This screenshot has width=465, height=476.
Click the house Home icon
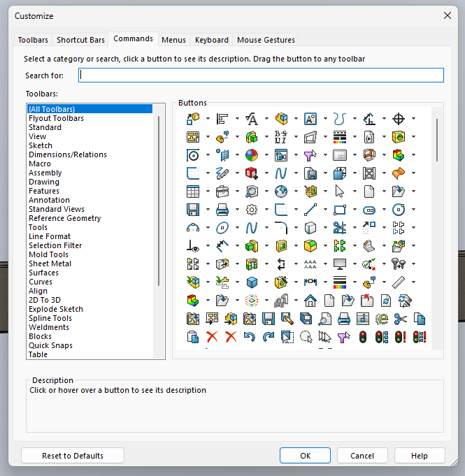point(310,301)
